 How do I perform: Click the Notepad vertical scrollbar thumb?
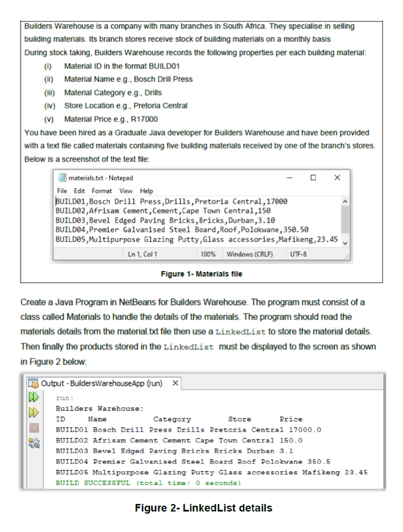345,219
